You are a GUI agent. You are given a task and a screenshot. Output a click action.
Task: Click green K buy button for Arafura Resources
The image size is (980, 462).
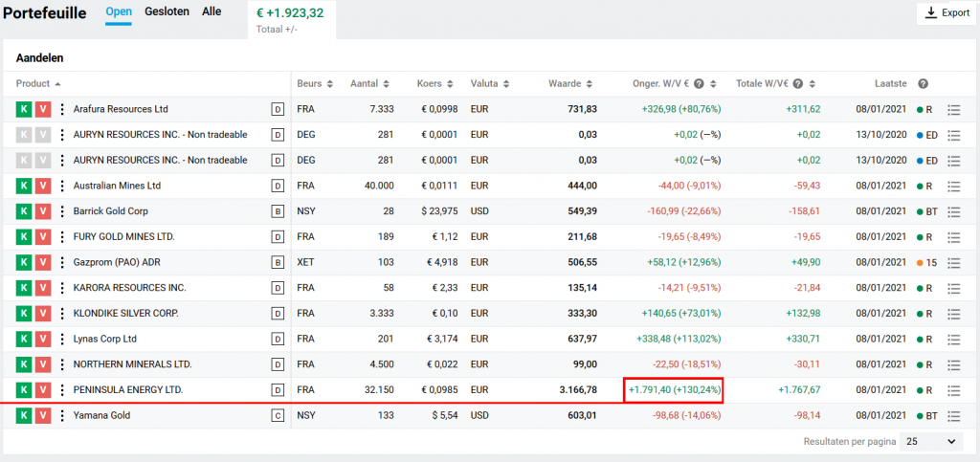[x=24, y=109]
